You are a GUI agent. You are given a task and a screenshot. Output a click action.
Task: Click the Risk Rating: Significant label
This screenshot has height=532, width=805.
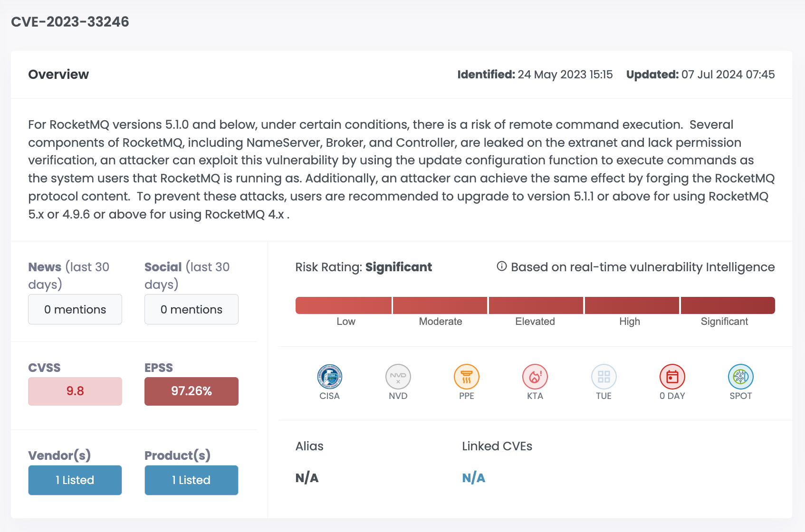(x=364, y=267)
